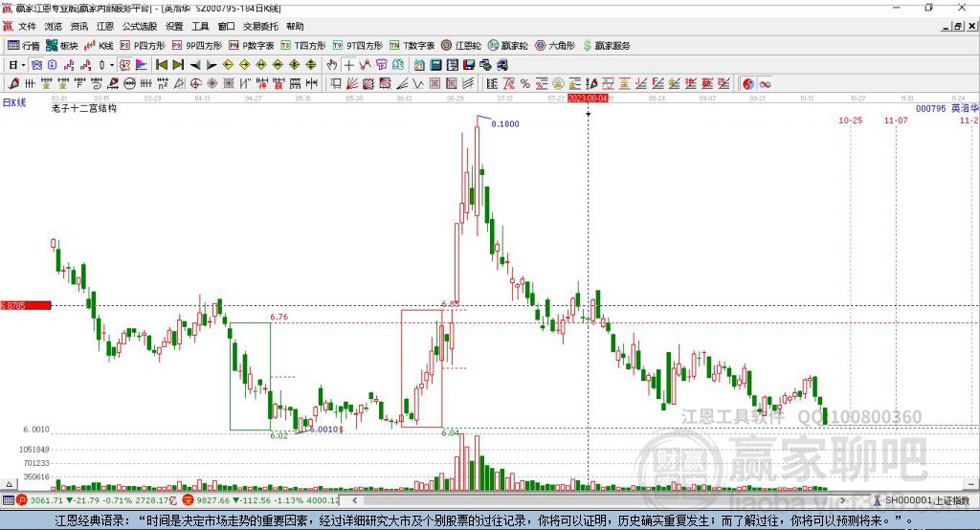Click the 沪 Shanghai index status icon

[23, 500]
